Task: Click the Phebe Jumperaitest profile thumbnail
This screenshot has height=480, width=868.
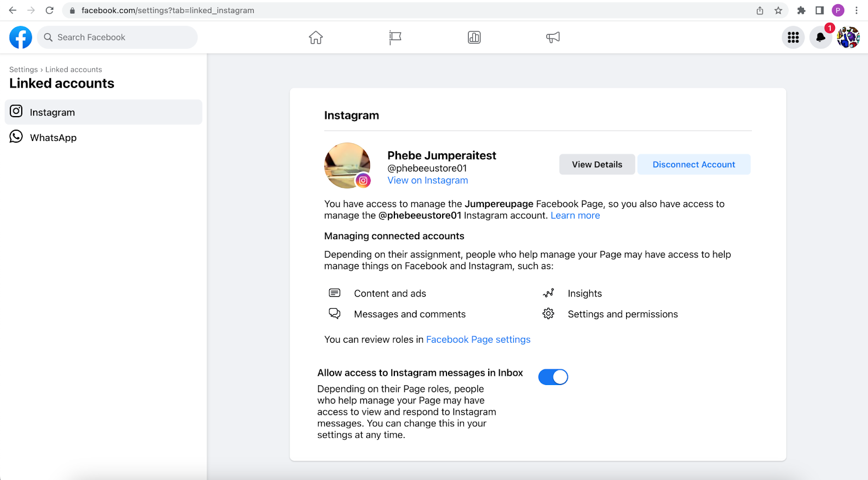Action: 347,165
